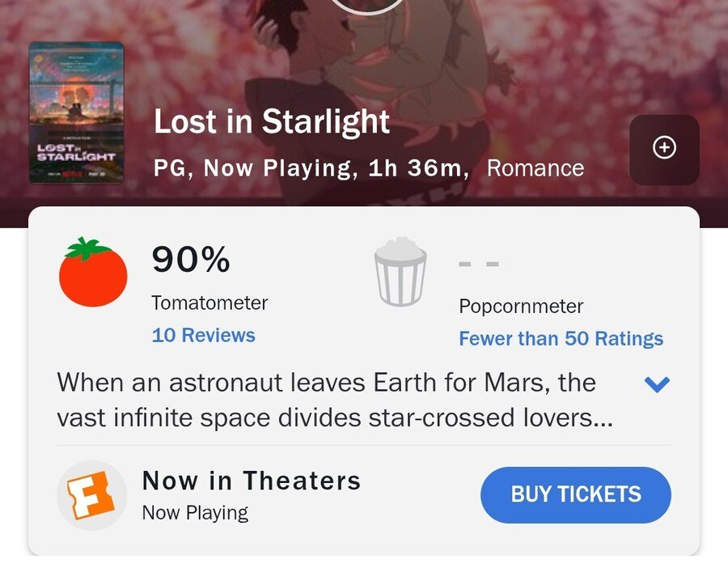Click the Now Playing status under theaters
Viewport: 728px width, 568px height.
click(195, 513)
